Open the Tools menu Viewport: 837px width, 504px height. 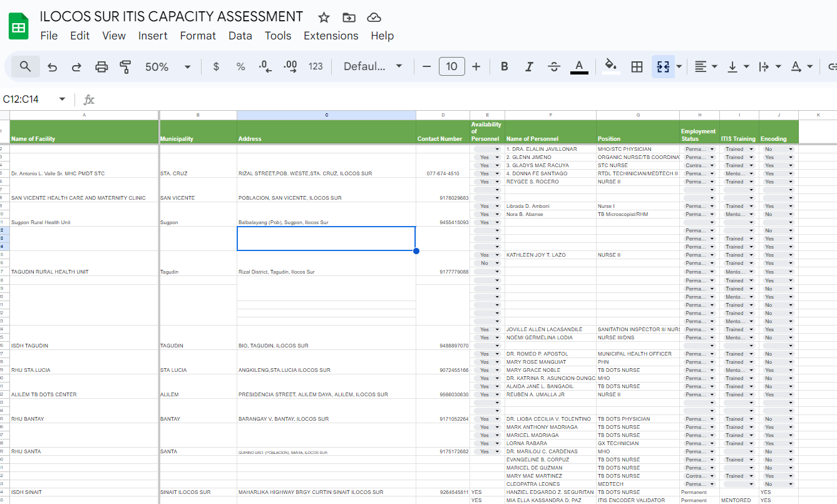pyautogui.click(x=278, y=36)
